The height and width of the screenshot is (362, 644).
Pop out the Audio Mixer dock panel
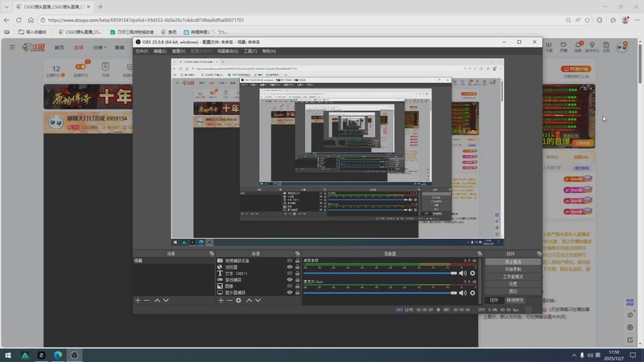pos(479,253)
